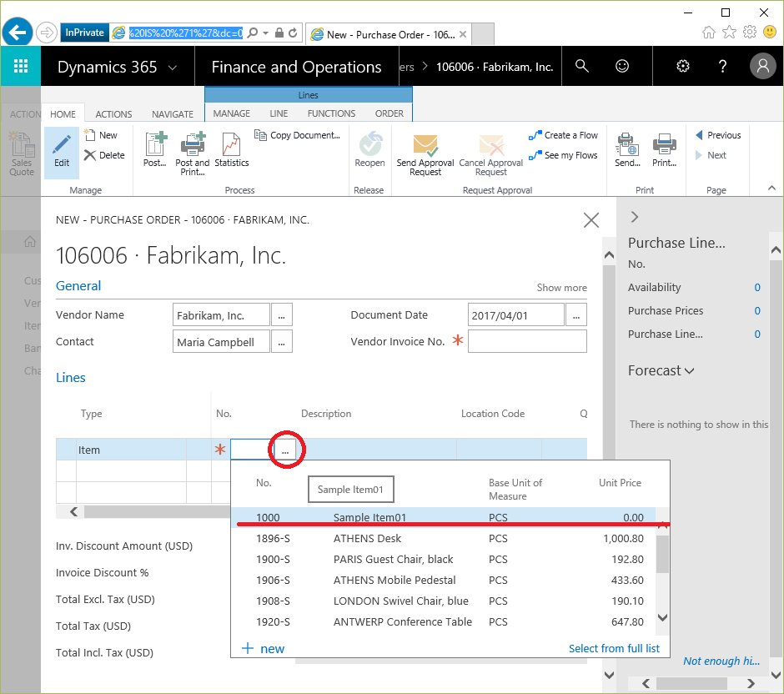
Task: Select item 1000 Sample Item01 row
Action: tap(445, 517)
